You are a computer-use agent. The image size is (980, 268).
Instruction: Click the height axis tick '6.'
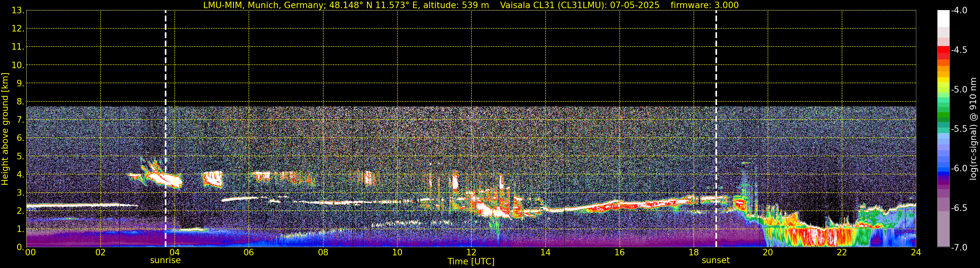(x=20, y=138)
